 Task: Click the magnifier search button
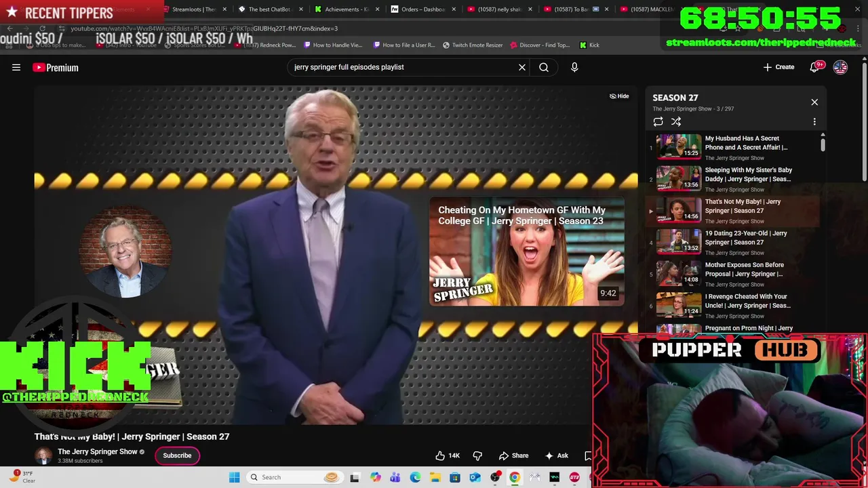coord(544,67)
